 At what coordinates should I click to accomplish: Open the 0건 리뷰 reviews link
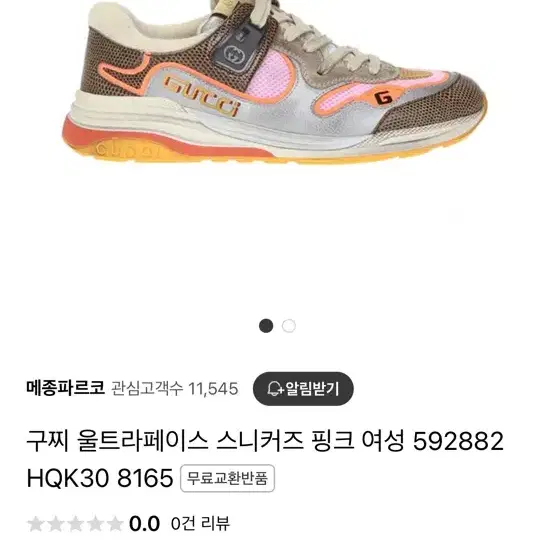point(200,523)
